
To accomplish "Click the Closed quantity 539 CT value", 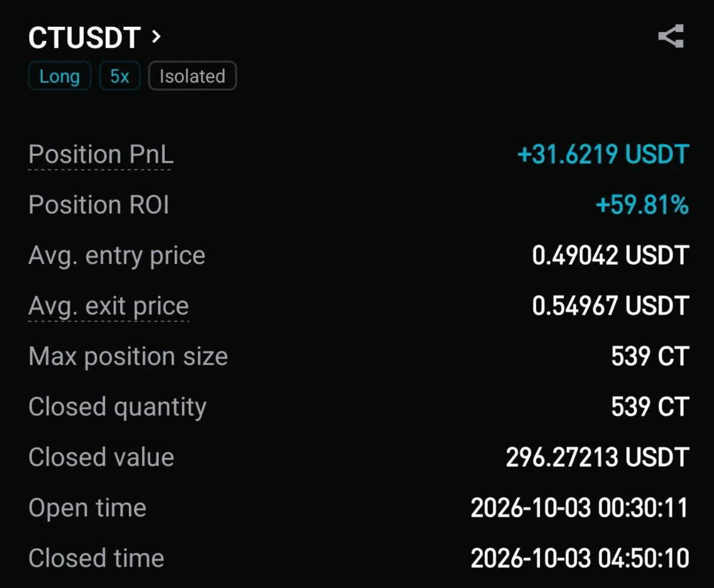I will (650, 407).
